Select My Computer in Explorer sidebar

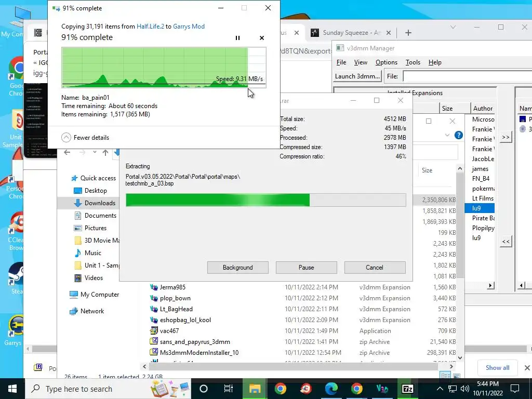click(95, 295)
